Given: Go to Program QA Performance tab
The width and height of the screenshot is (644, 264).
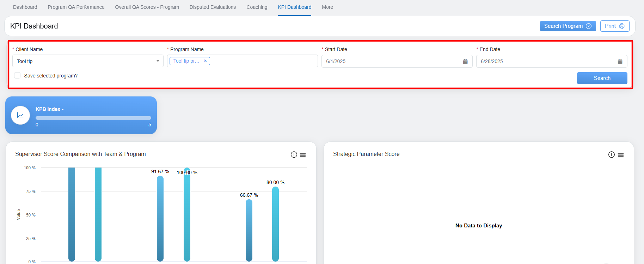Looking at the screenshot, I should pyautogui.click(x=76, y=7).
